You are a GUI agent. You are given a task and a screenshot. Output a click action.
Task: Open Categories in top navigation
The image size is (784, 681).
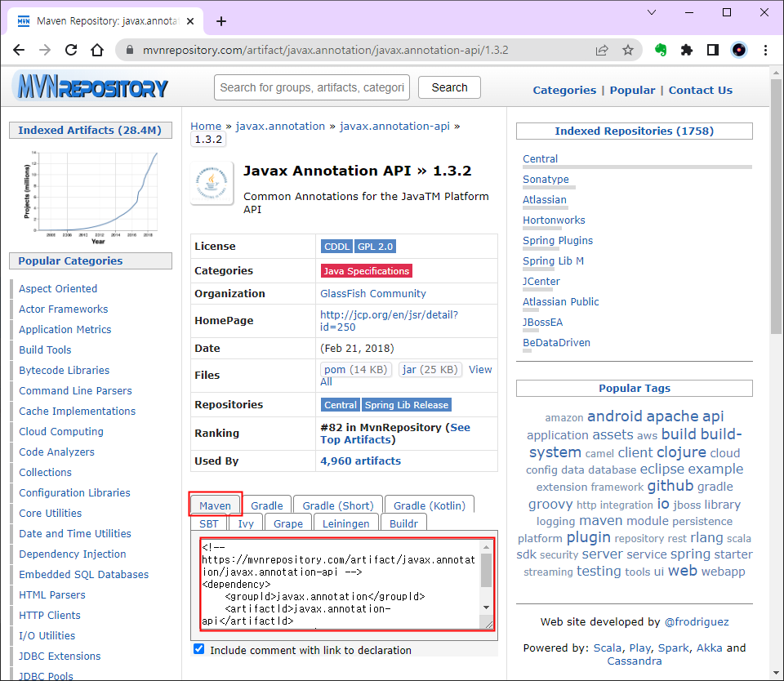(x=564, y=91)
